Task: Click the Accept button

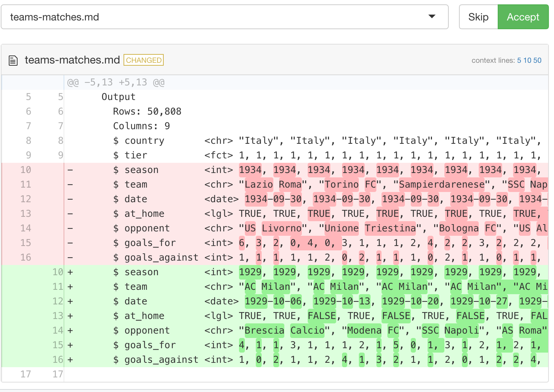Action: point(523,16)
